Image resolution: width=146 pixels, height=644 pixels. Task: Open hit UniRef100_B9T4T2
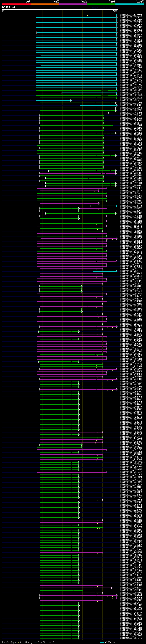(x=131, y=17)
